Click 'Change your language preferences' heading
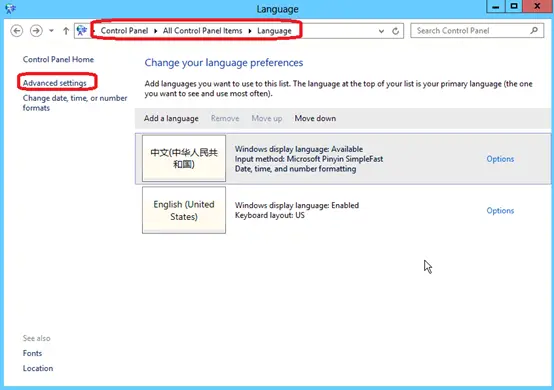Image resolution: width=554 pixels, height=390 pixels. click(224, 63)
